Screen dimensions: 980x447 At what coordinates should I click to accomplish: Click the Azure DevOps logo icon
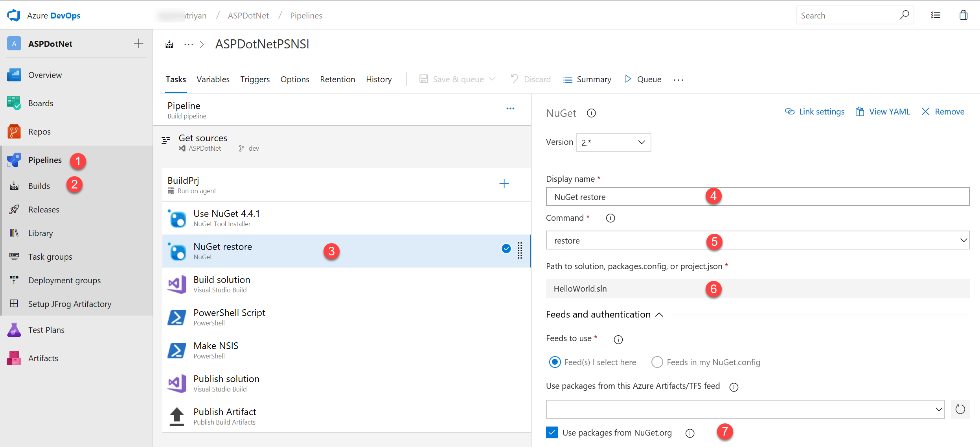pos(14,15)
